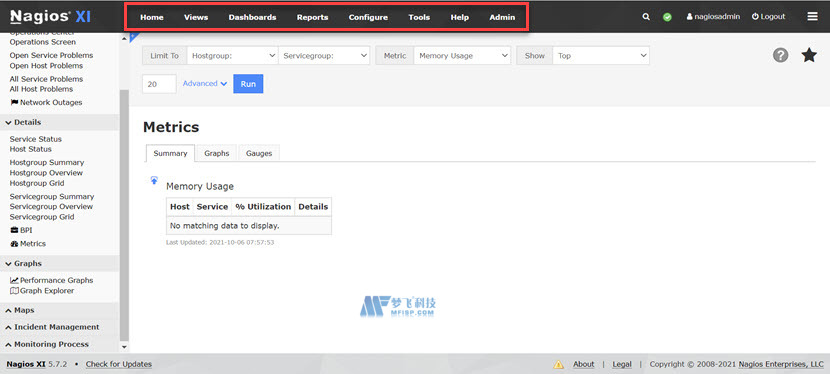
Task: Click the % Utilization column header
Action: point(263,206)
